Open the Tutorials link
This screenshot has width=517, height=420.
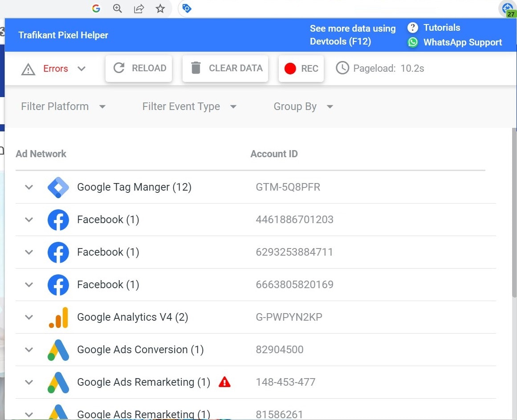[441, 27]
